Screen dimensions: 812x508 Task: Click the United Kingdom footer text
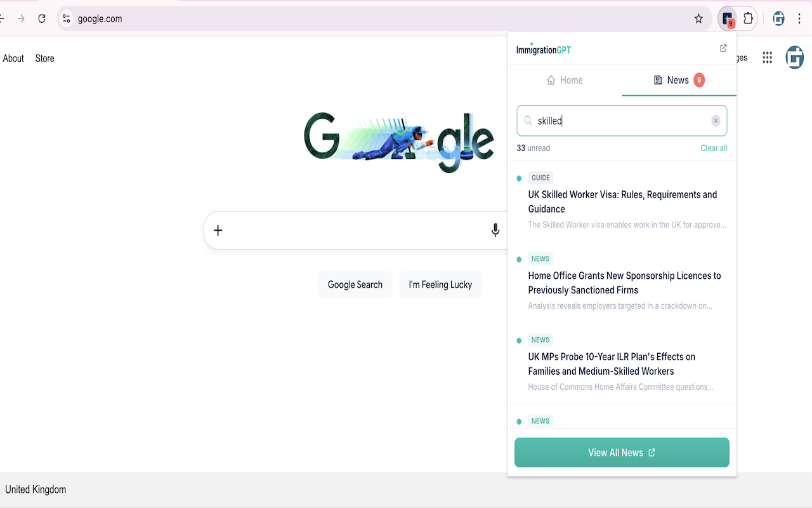(x=36, y=490)
